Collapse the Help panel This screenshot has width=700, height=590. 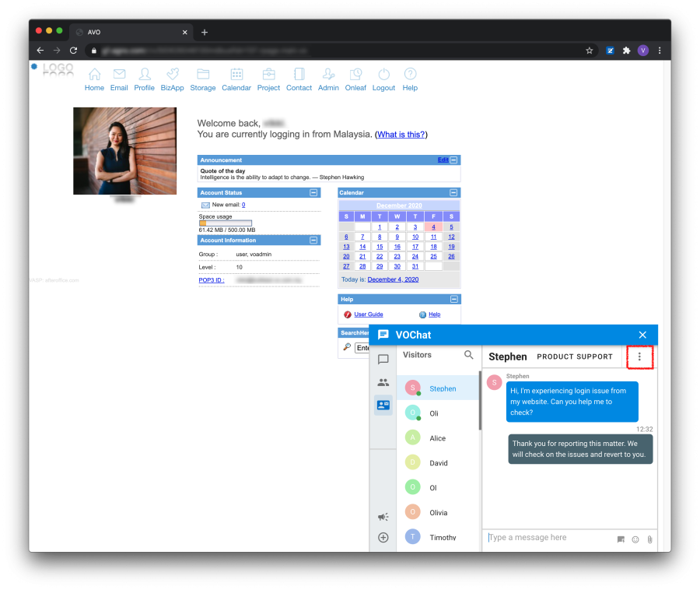(x=454, y=299)
